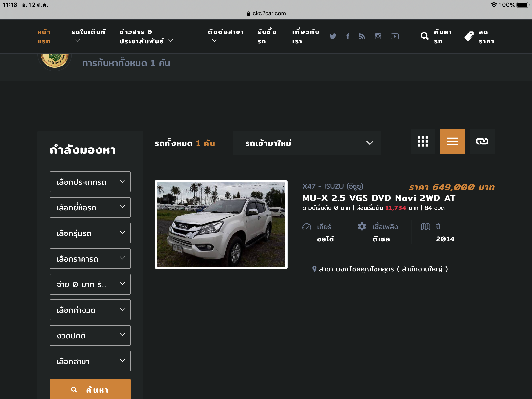Go to หน้าแรก home page
532x399 pixels.
click(44, 36)
